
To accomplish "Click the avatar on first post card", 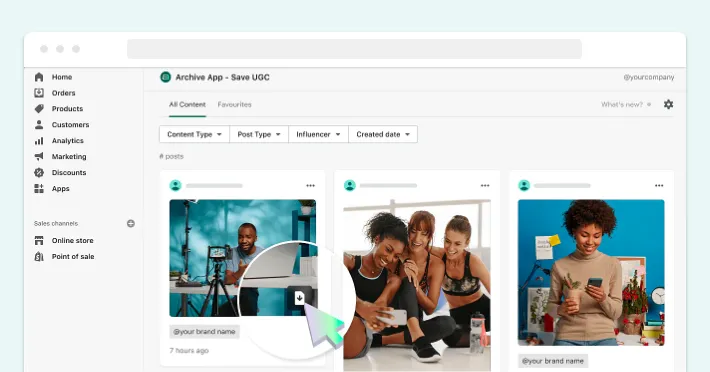I will [175, 186].
